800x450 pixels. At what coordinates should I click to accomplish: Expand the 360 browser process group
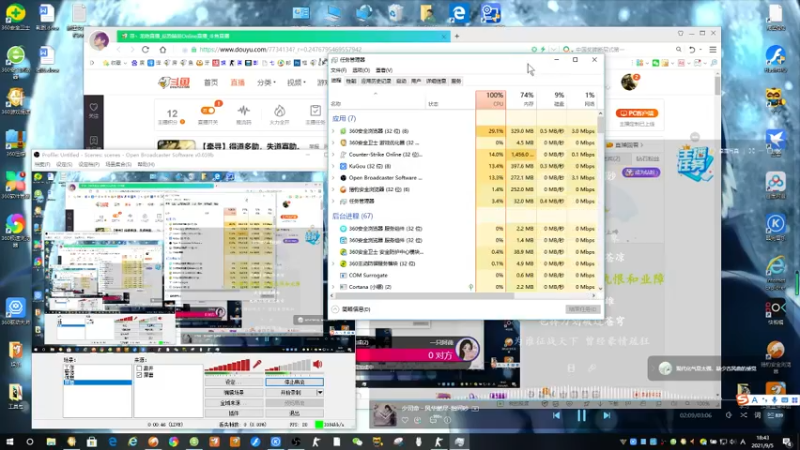(x=334, y=131)
